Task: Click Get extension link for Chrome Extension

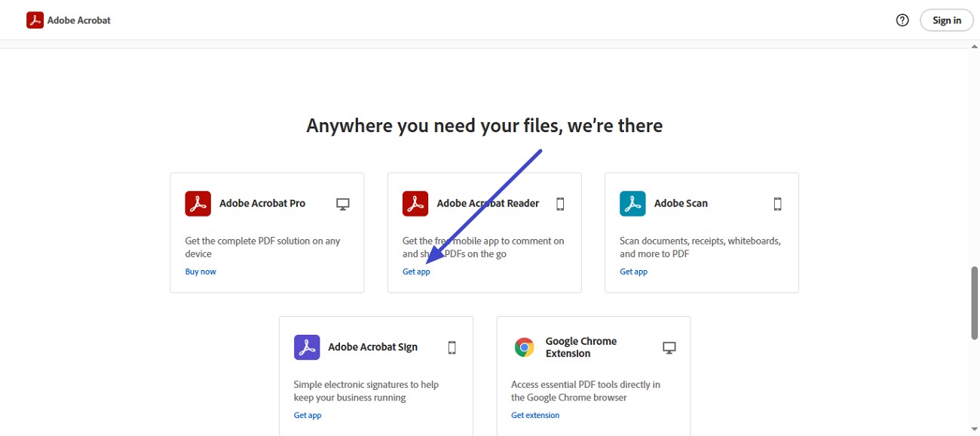Action: (535, 416)
